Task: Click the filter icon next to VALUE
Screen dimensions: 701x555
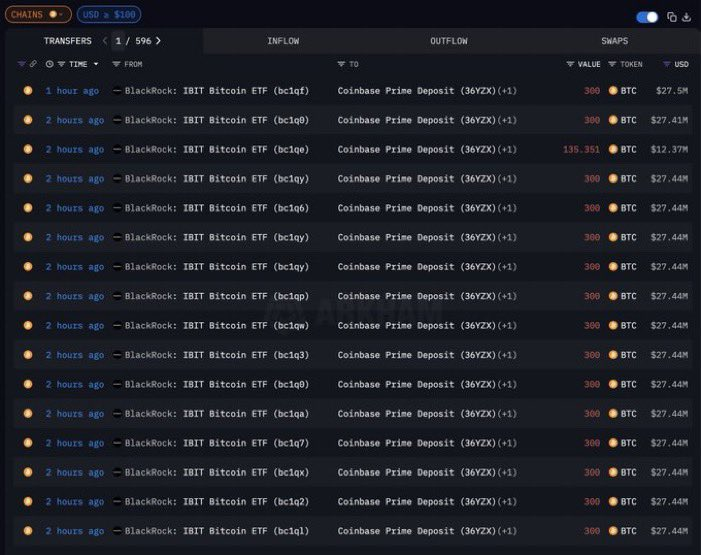Action: [x=570, y=64]
